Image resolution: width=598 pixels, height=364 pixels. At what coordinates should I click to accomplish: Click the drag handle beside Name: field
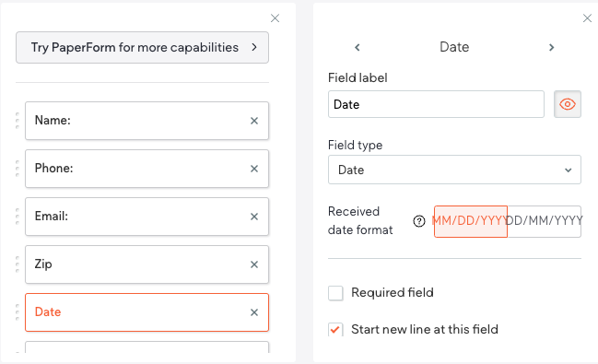(18, 121)
